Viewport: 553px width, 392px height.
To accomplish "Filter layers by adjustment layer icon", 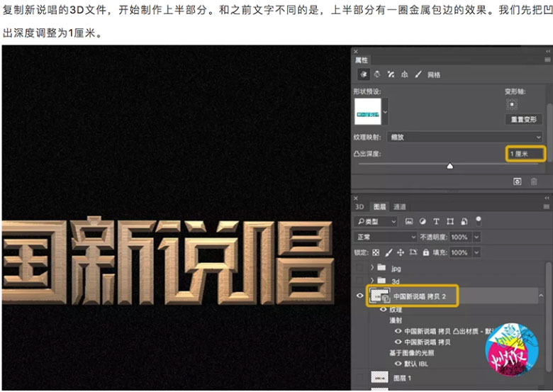I will [423, 221].
